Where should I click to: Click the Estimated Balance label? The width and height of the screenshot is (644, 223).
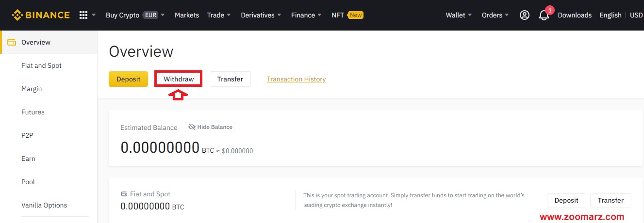point(149,127)
